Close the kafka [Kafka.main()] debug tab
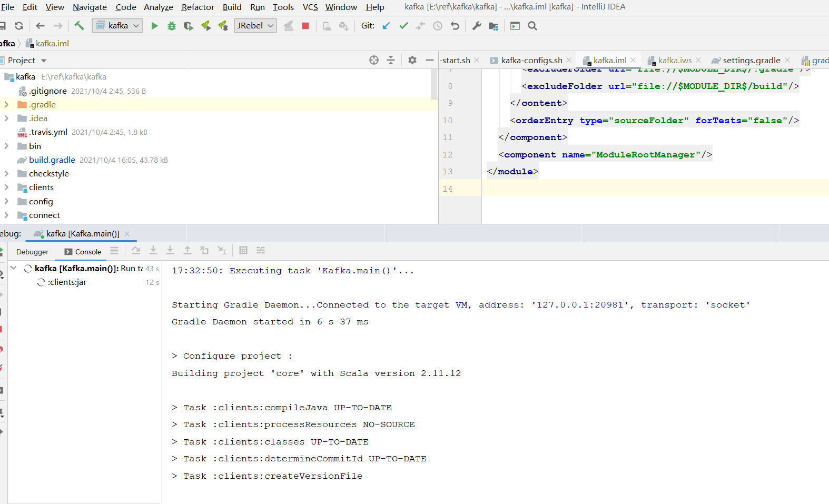Screen dimensions: 829x504 (127, 233)
